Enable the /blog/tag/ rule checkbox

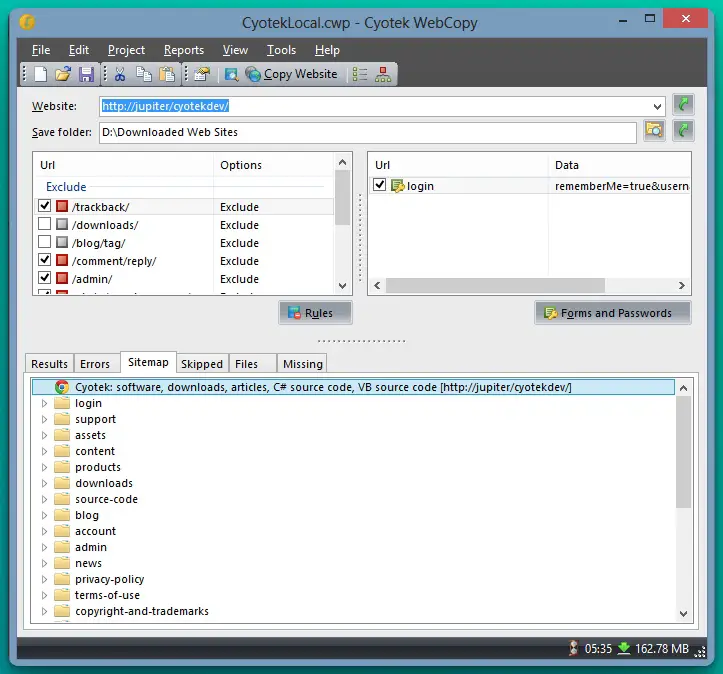44,243
